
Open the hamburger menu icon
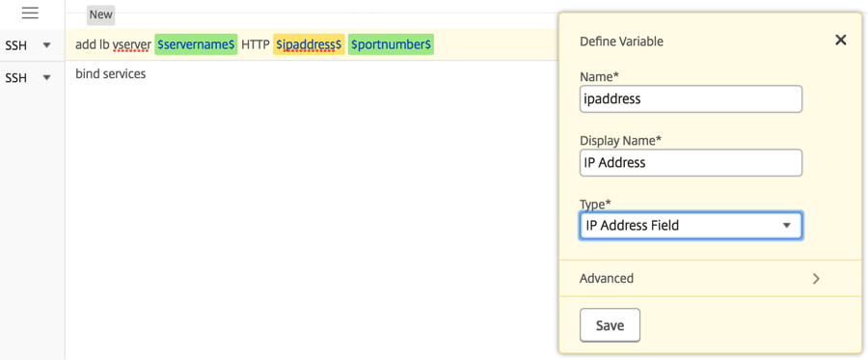(x=30, y=14)
